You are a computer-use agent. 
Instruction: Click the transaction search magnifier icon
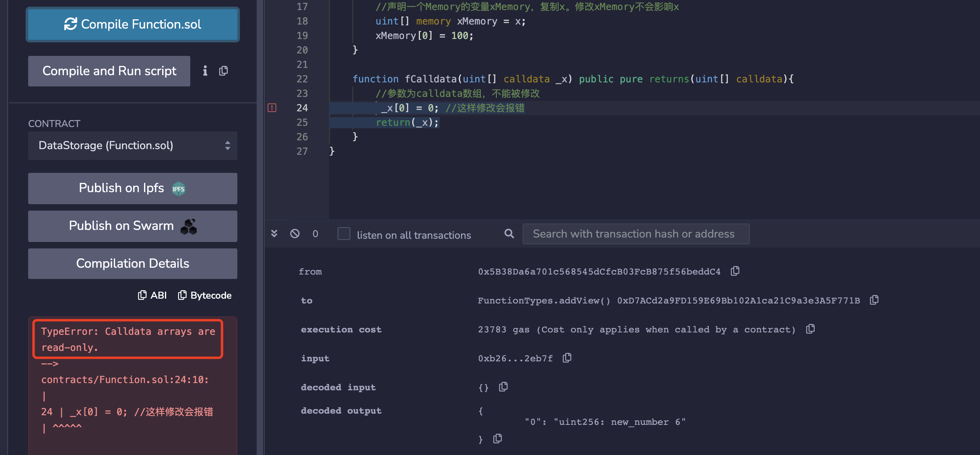coord(509,234)
